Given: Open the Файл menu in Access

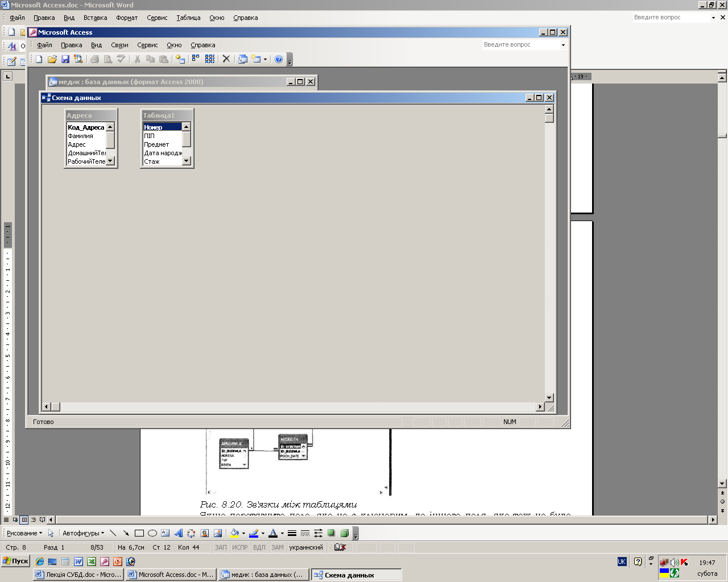Looking at the screenshot, I should 44,45.
